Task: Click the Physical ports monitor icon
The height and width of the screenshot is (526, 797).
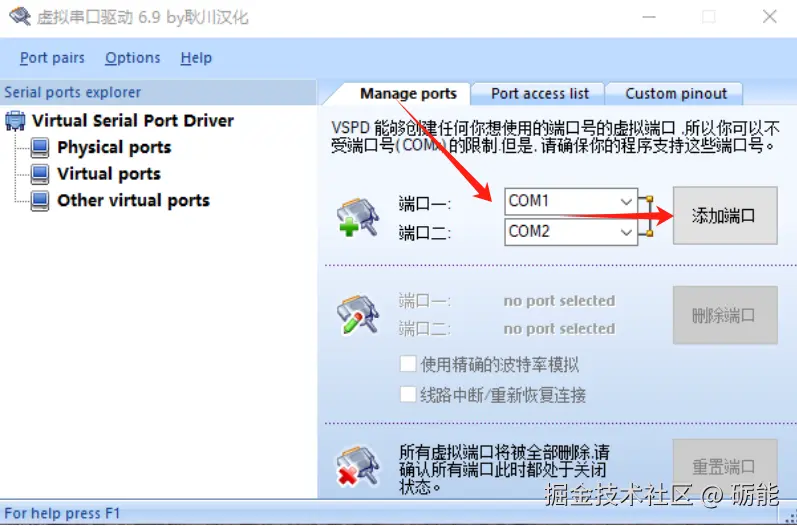Action: coord(40,147)
